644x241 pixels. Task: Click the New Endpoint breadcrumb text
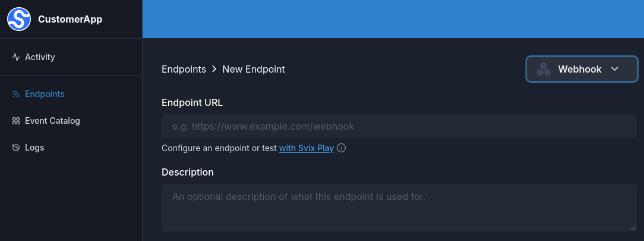254,70
